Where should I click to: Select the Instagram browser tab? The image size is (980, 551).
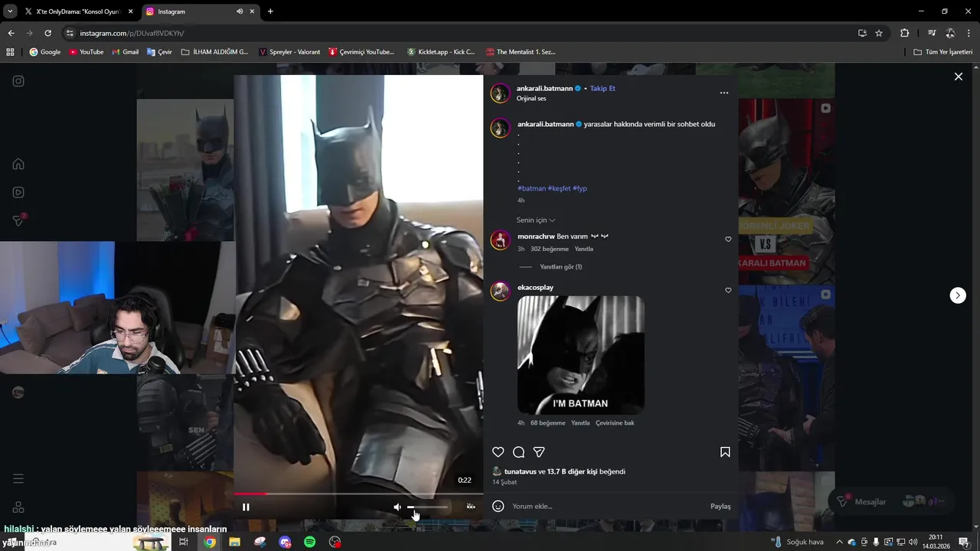[x=200, y=11]
